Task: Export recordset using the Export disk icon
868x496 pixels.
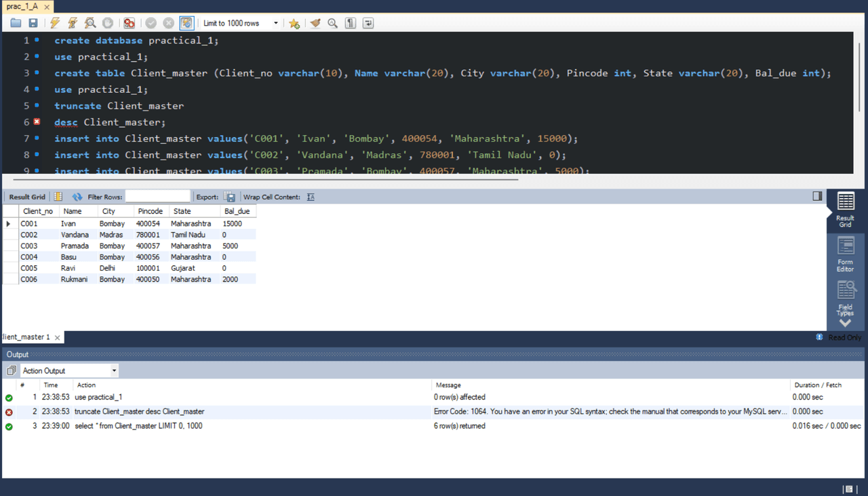Action: (230, 197)
